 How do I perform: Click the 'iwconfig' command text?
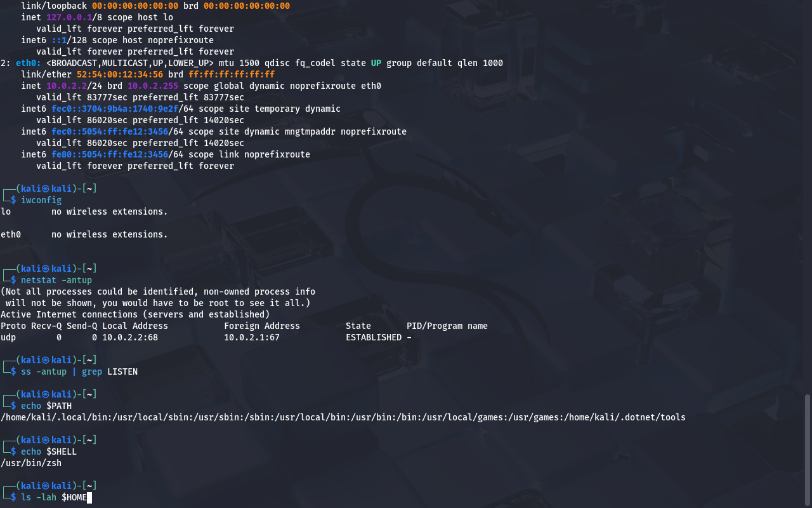41,200
